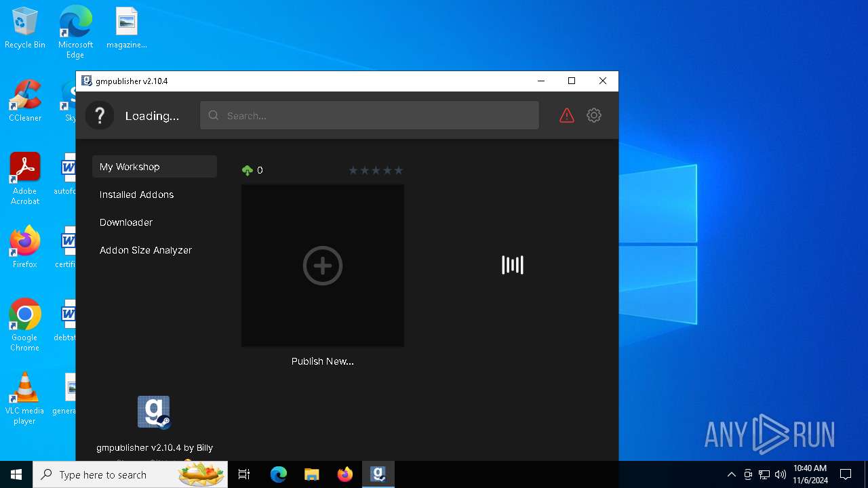Click the gmpublisher v2.10.4 by Billy text
The width and height of the screenshot is (868, 488).
point(155,447)
